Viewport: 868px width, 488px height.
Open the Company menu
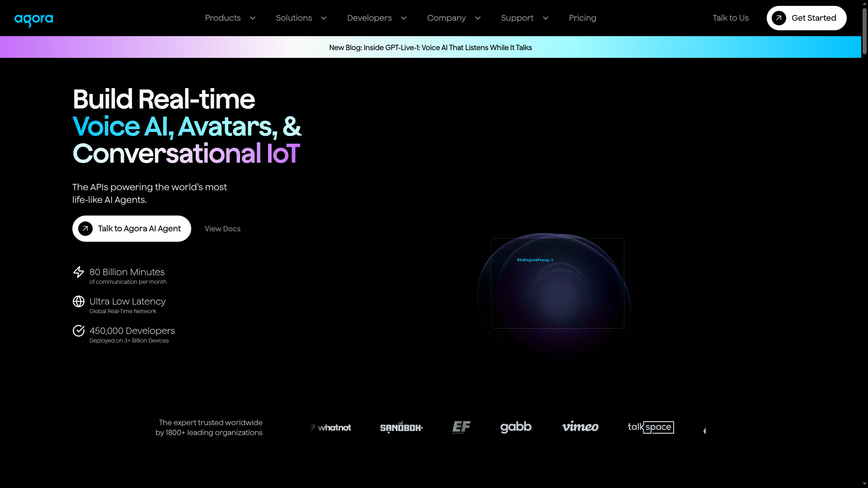tap(446, 18)
